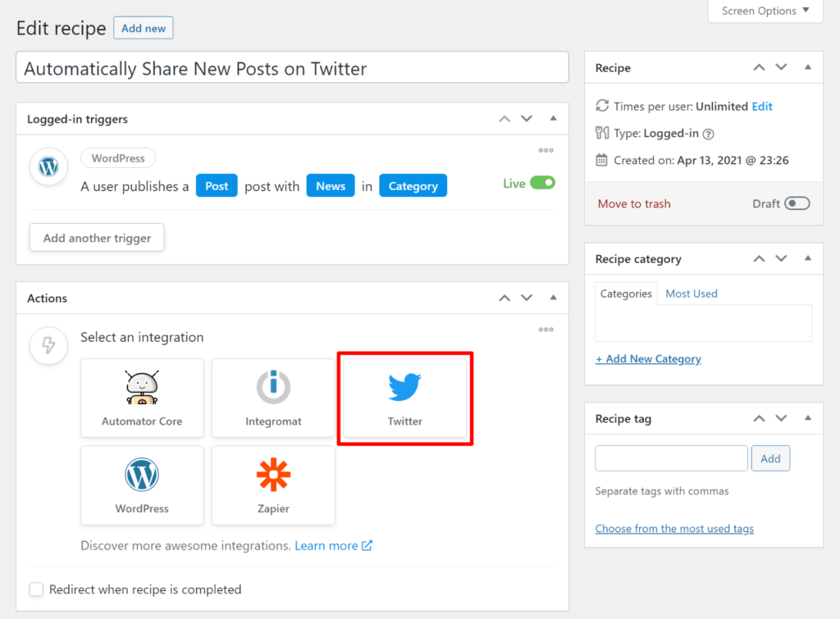Click the blue Category token
The image size is (840, 619).
(413, 186)
